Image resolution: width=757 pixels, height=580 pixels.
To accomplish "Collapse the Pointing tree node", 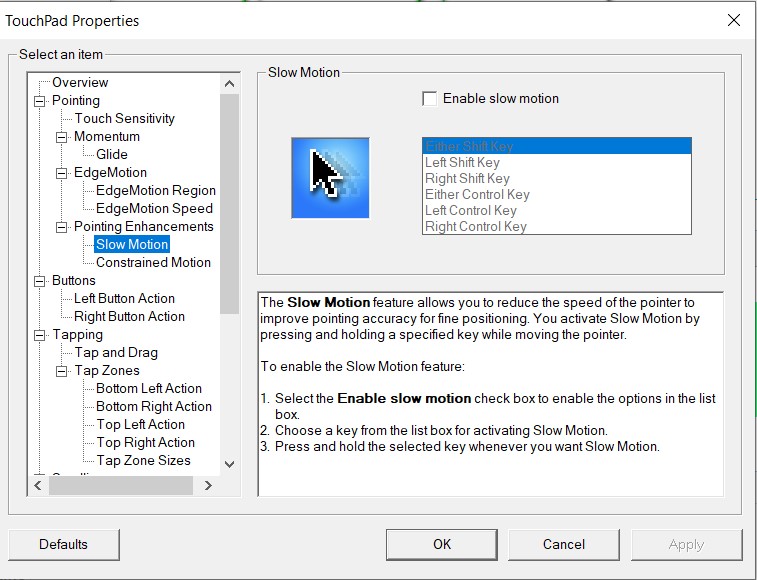I will (40, 101).
